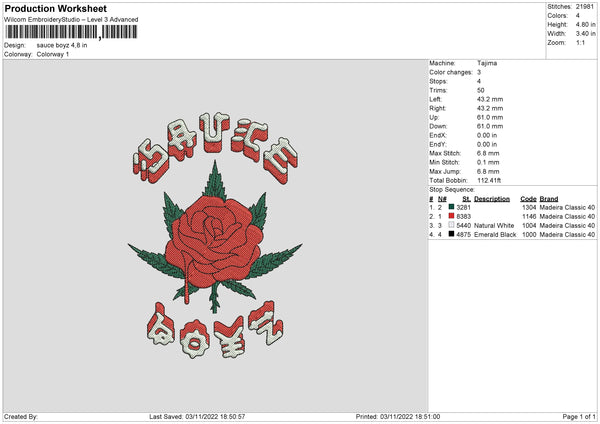Click the 'Stop Sequence:' label
This screenshot has height=424, width=600.
point(452,189)
